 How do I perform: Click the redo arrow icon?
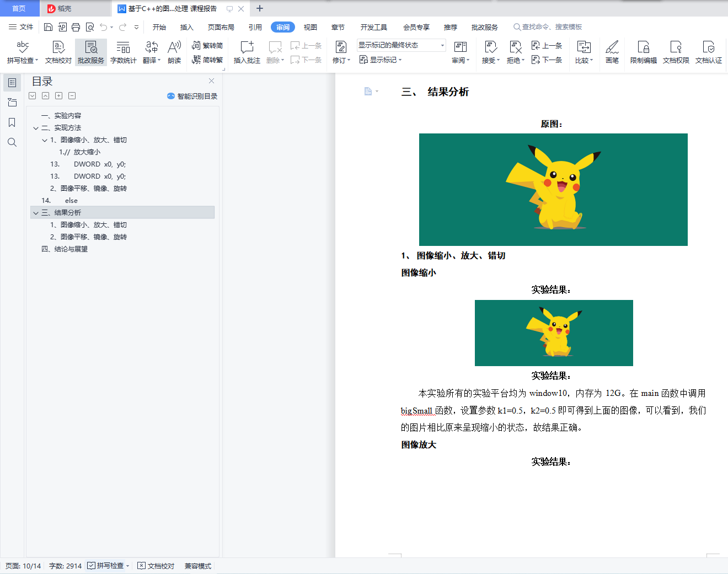(x=122, y=27)
